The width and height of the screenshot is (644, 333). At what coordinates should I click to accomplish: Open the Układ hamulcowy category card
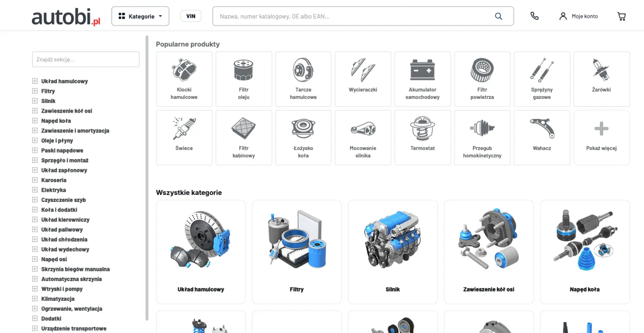201,252
